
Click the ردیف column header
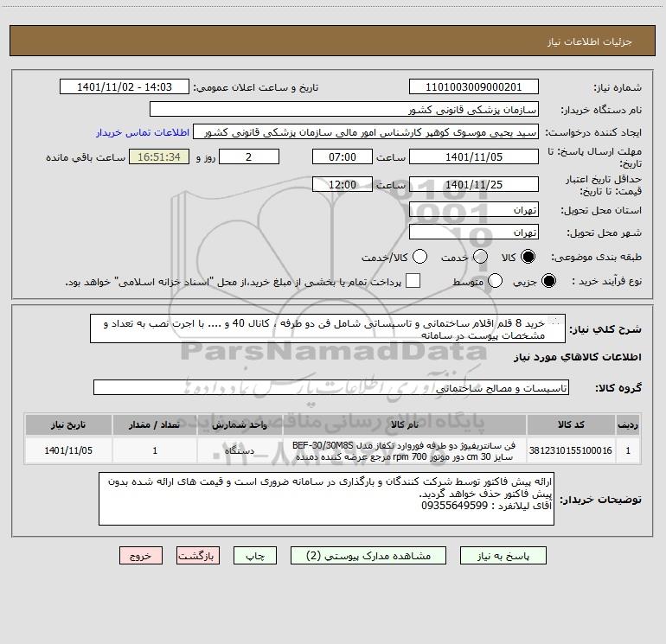point(628,425)
